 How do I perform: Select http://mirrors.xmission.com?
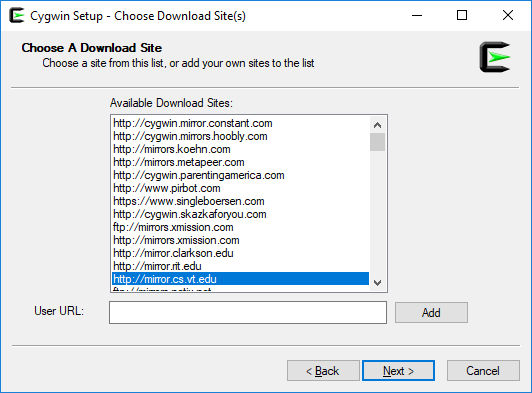241,240
